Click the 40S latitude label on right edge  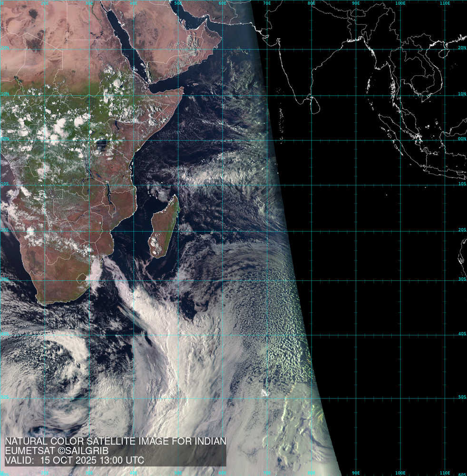[x=462, y=334]
